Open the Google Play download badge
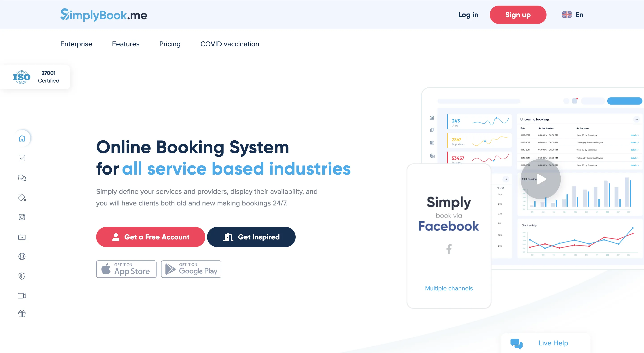 click(x=191, y=269)
